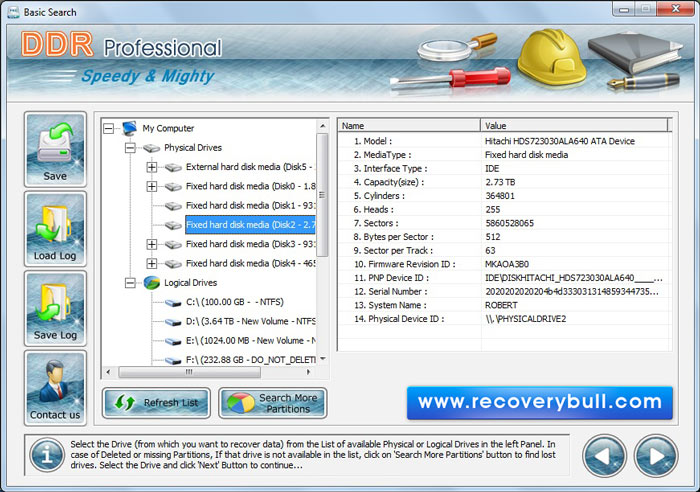Close the Basic Search window

click(676, 9)
